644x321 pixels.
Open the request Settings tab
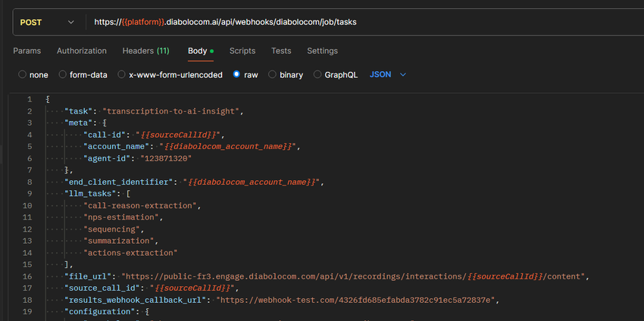(322, 51)
